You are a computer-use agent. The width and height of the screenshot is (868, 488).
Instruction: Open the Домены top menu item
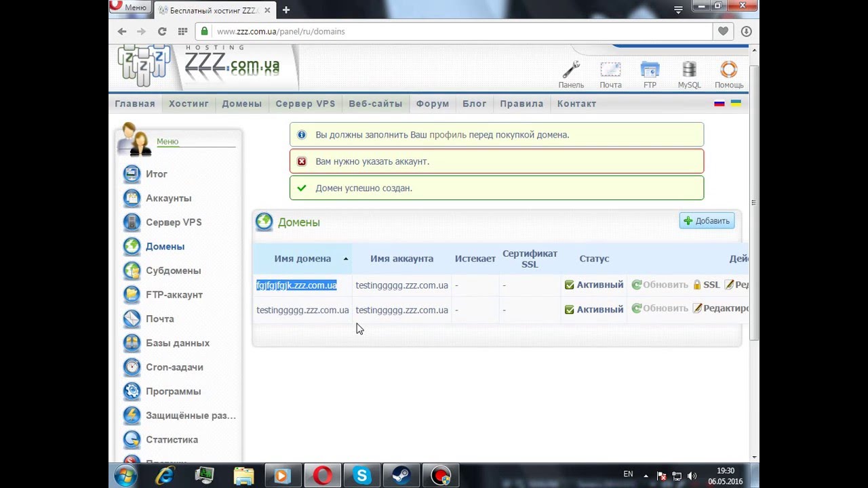click(x=241, y=104)
